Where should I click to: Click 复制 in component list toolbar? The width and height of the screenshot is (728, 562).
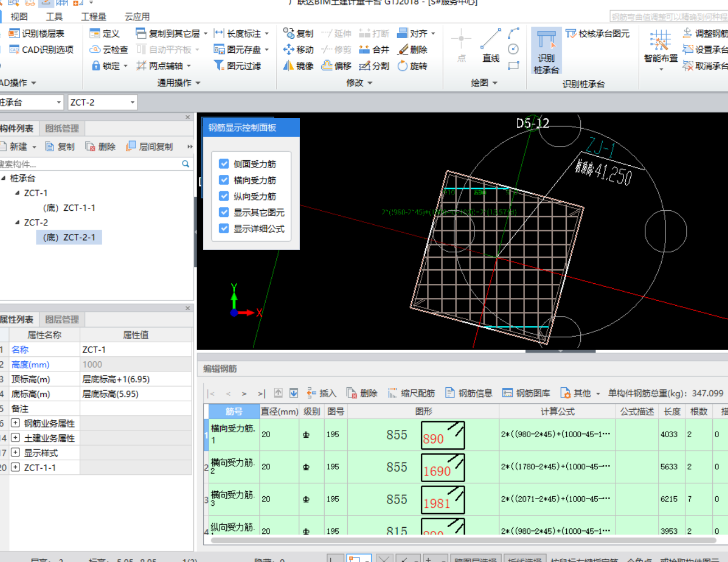tap(60, 146)
